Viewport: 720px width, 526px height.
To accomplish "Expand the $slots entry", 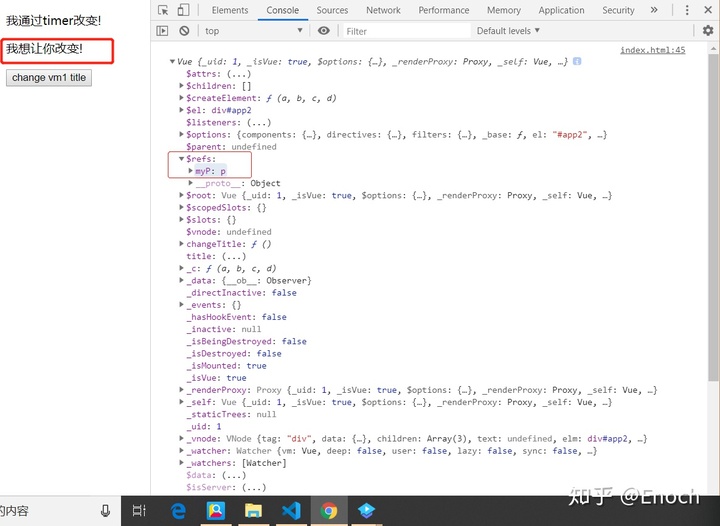I will (181, 219).
